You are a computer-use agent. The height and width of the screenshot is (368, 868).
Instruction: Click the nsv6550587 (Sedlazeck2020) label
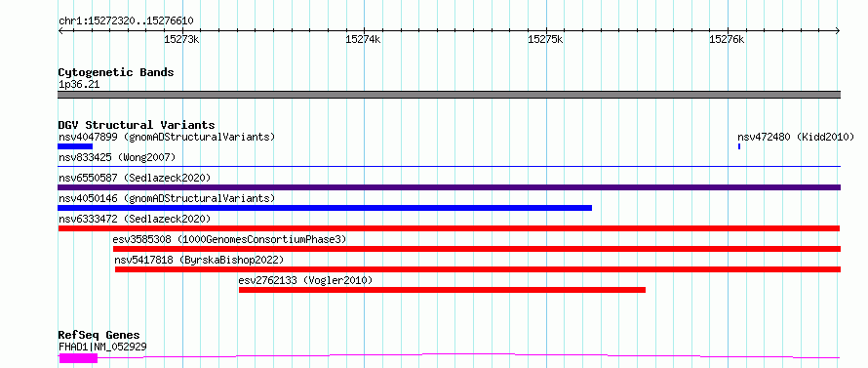pos(135,178)
